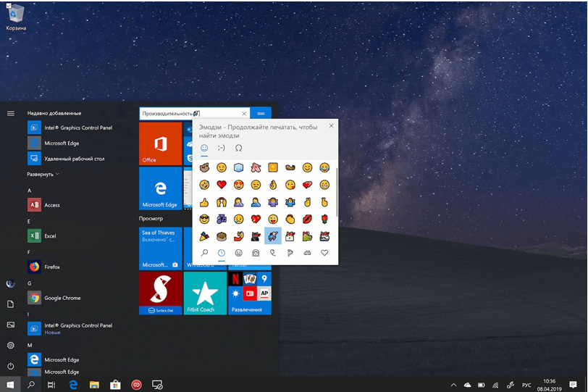
Task: Show the most recently used emoji category
Action: (x=222, y=253)
